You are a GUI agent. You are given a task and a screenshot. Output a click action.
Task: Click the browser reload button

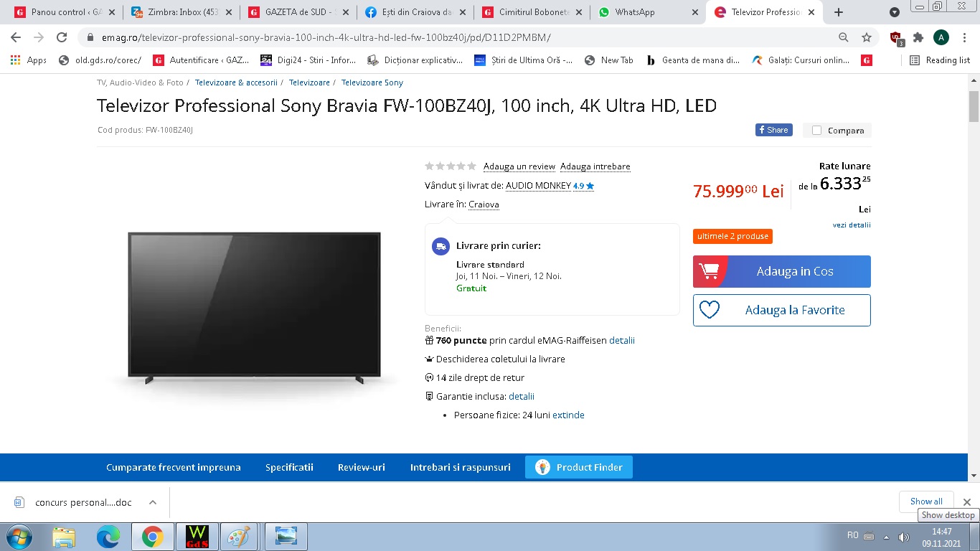(x=62, y=37)
